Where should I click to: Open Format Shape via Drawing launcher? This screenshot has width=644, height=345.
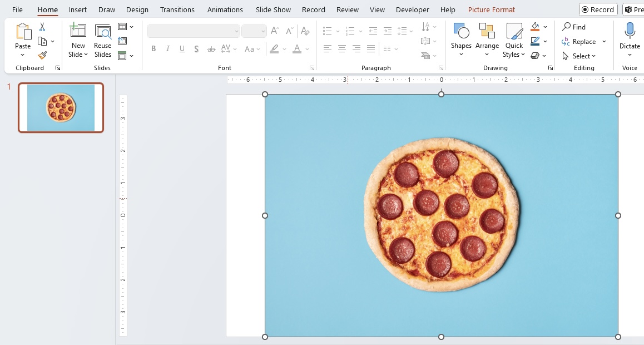point(551,68)
